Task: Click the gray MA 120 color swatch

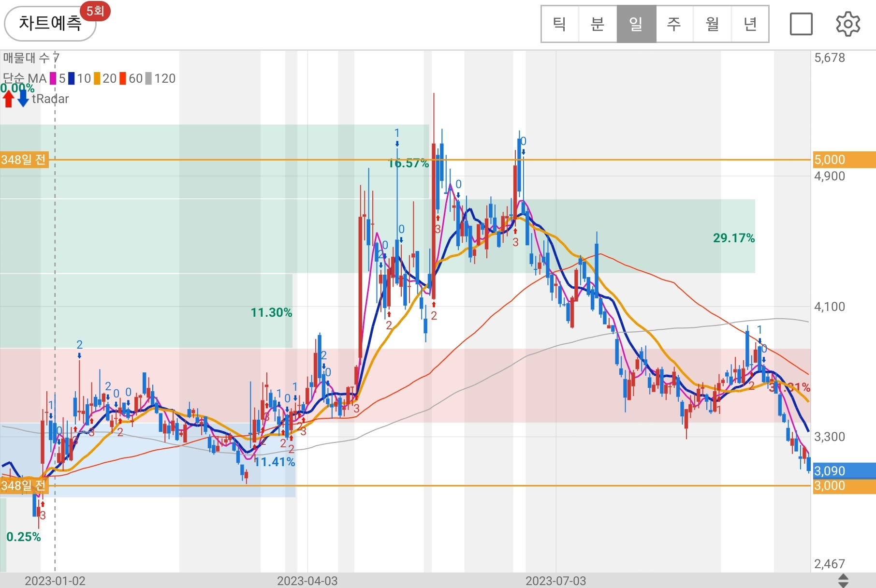Action: coord(148,78)
